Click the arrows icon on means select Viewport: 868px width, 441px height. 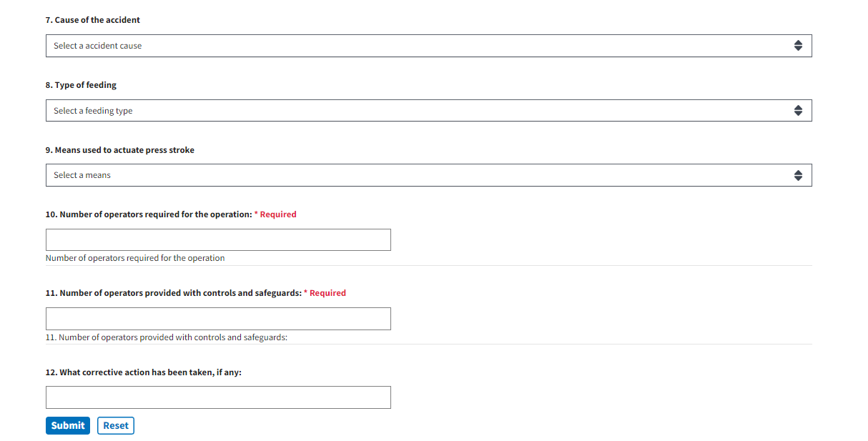click(798, 175)
